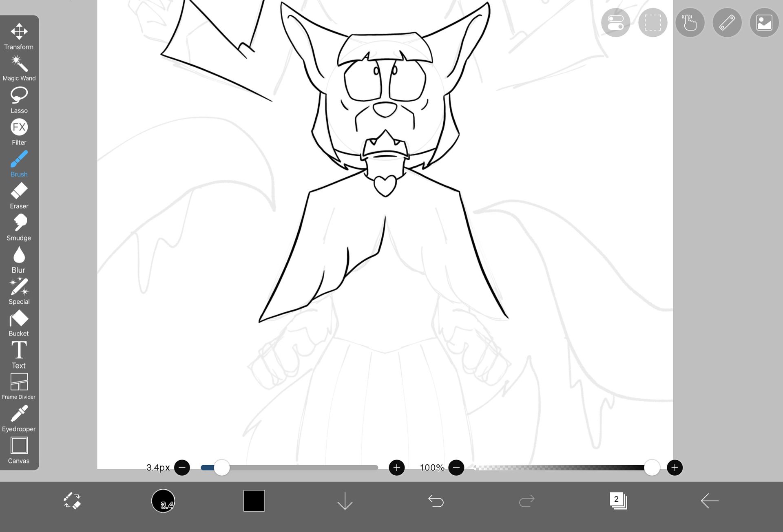Select the Eyedropper tool

pos(19,419)
